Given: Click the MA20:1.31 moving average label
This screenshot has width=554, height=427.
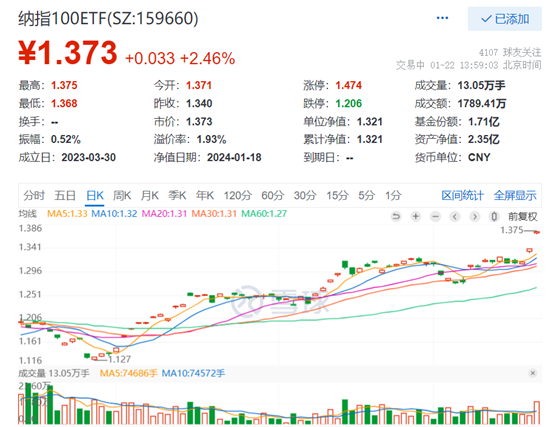Looking at the screenshot, I should (x=164, y=214).
